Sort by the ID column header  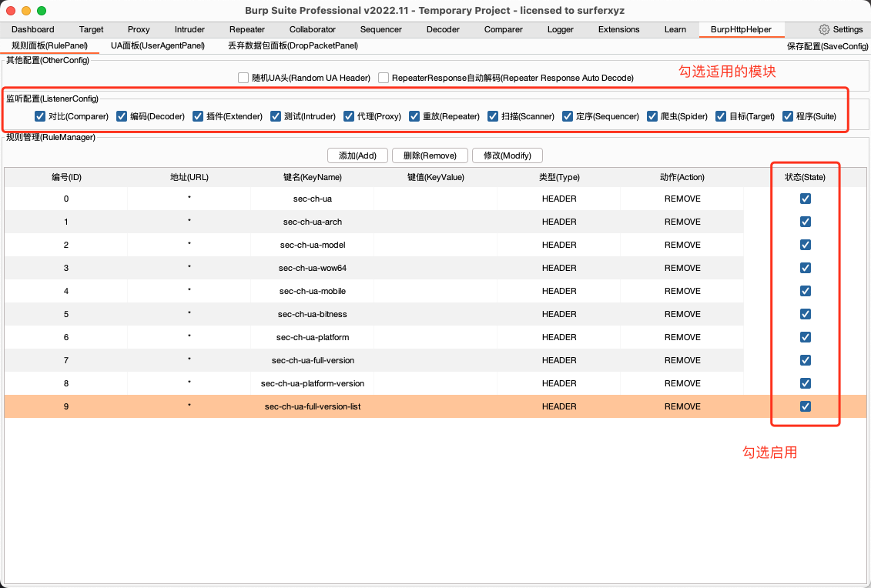tap(66, 177)
